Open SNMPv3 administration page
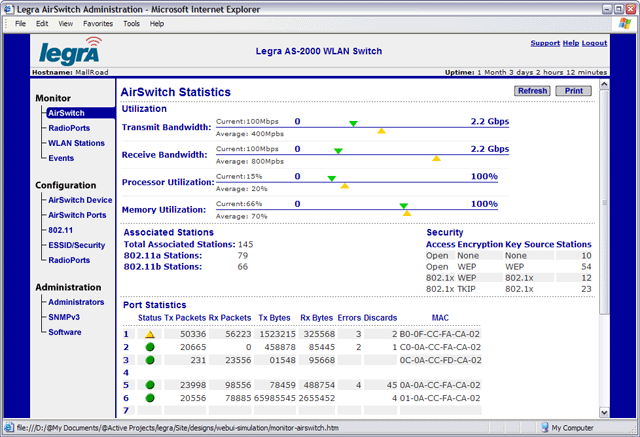The image size is (640, 437). pyautogui.click(x=64, y=317)
